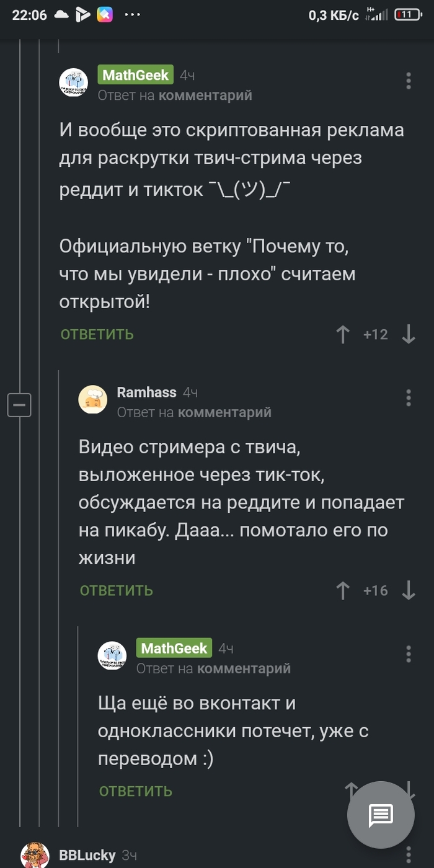Screen dimensions: 434x868
Task: Open MathGeek's profile avatar
Action: tap(73, 82)
